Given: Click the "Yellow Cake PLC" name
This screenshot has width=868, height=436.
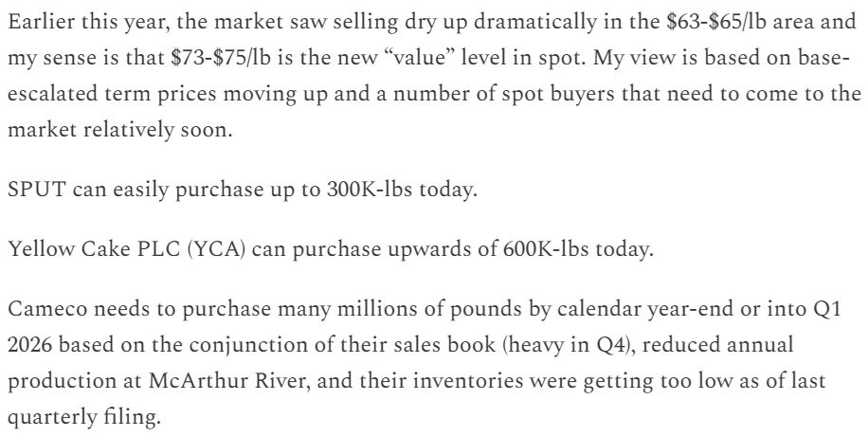Looking at the screenshot, I should 94,250.
